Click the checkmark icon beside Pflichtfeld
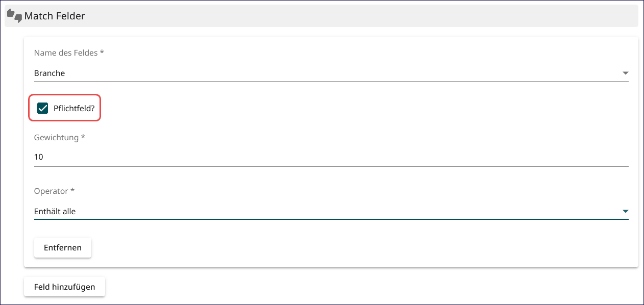Screen dimensions: 644x305 point(43,108)
